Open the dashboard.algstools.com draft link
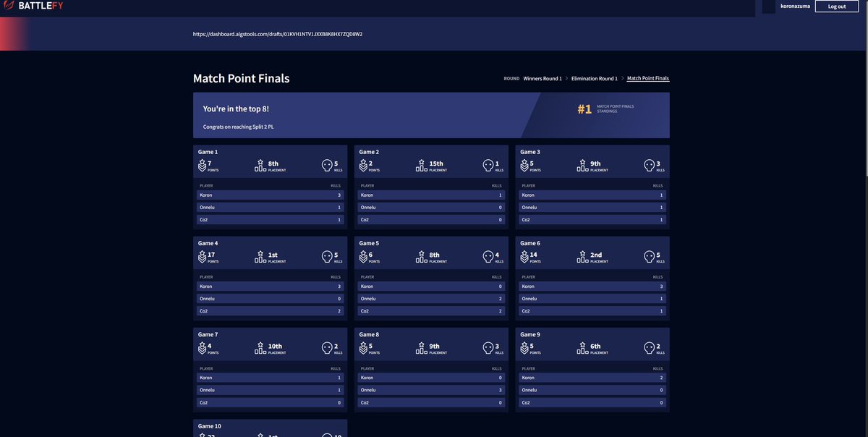 278,34
